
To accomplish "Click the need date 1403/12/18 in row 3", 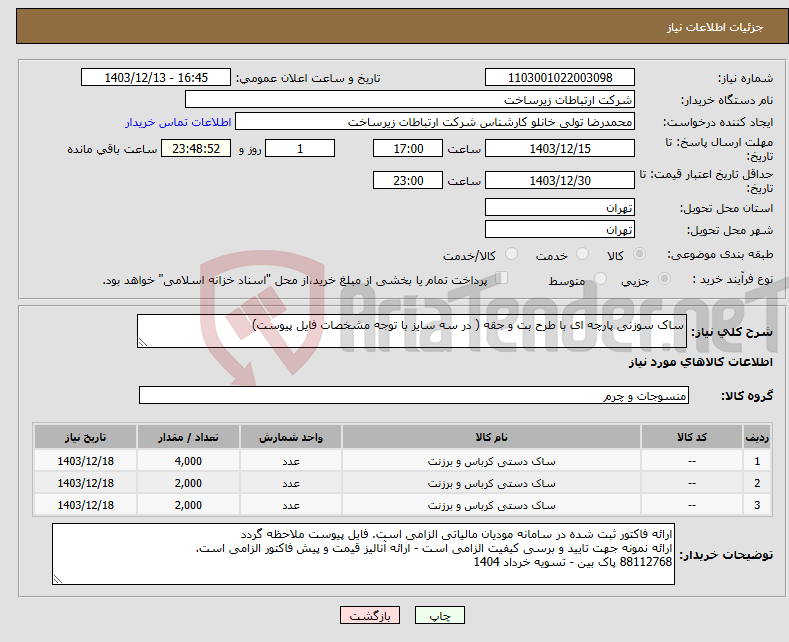I will point(86,505).
